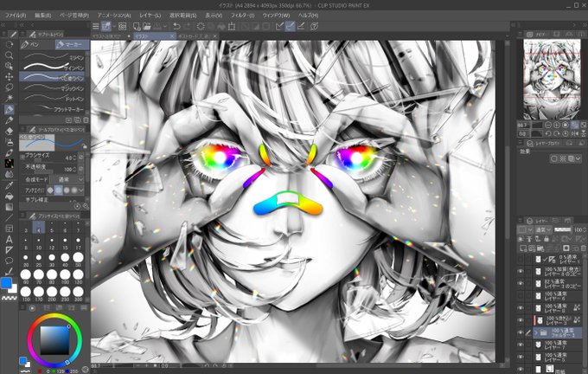Select the Eraser tool
Image resolution: width=588 pixels, height=374 pixels.
[x=9, y=131]
